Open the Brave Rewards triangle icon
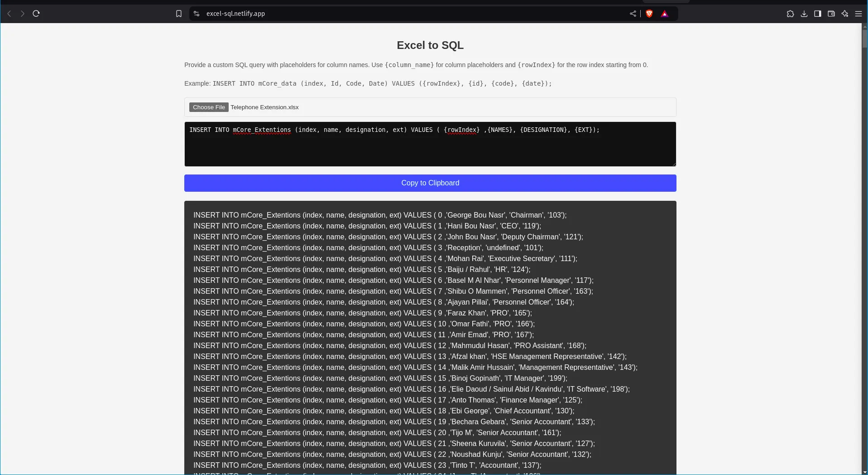This screenshot has height=475, width=868. [x=664, y=14]
